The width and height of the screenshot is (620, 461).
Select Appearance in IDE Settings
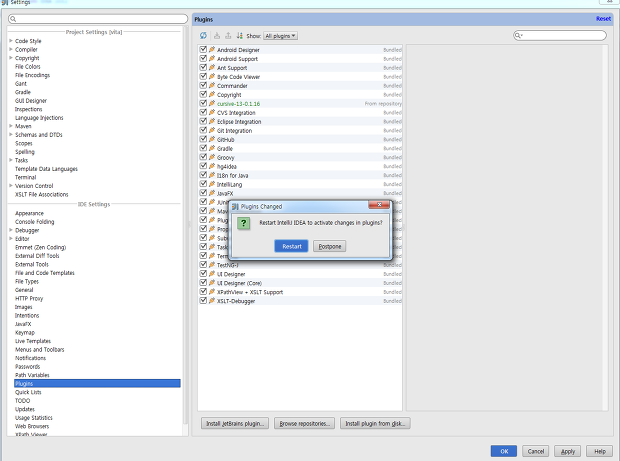[x=29, y=213]
